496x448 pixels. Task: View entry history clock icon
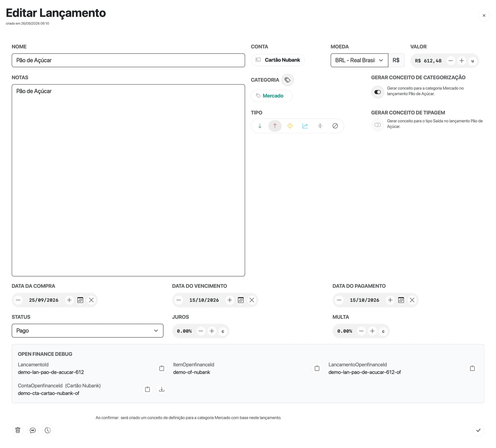click(48, 430)
